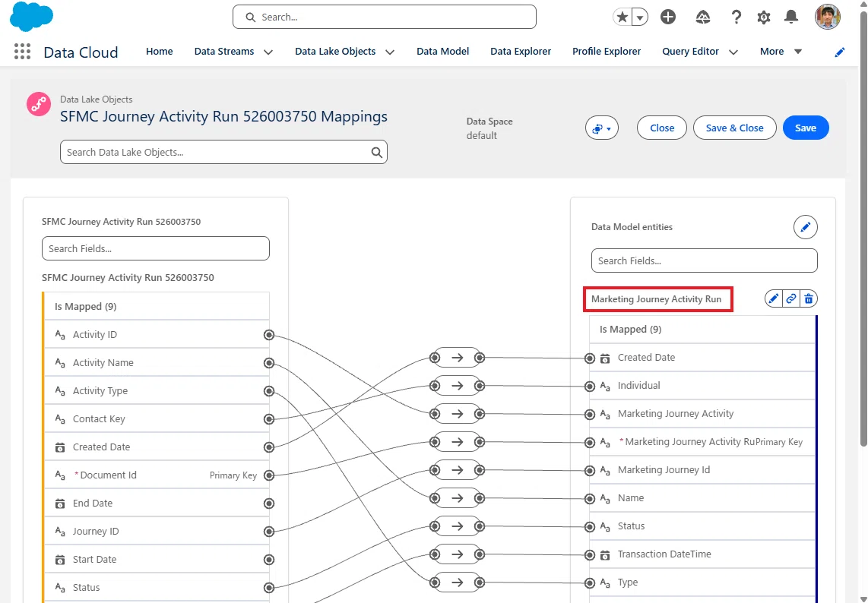Select the Marketing Journey Activity RuPrimary Key field

702,442
